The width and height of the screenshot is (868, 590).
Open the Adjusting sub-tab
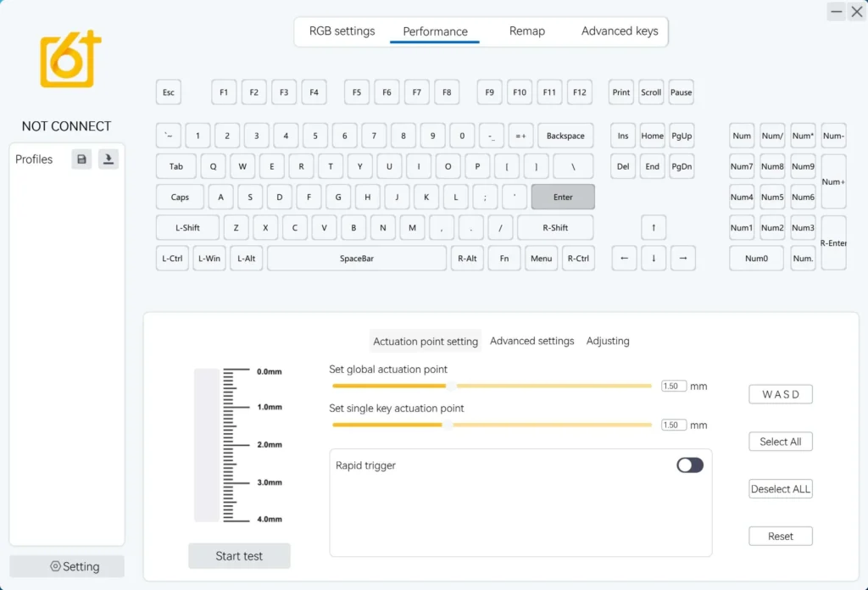(x=607, y=341)
